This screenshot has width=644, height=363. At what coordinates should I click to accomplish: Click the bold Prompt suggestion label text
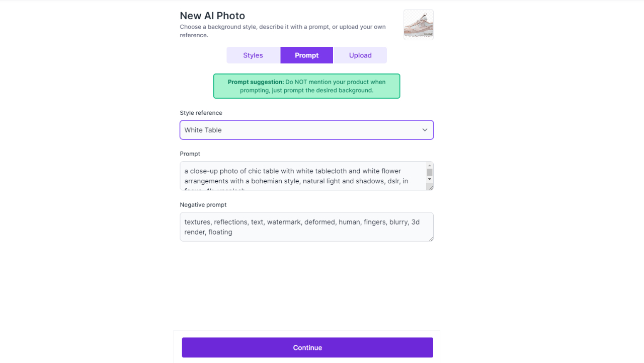tap(255, 82)
